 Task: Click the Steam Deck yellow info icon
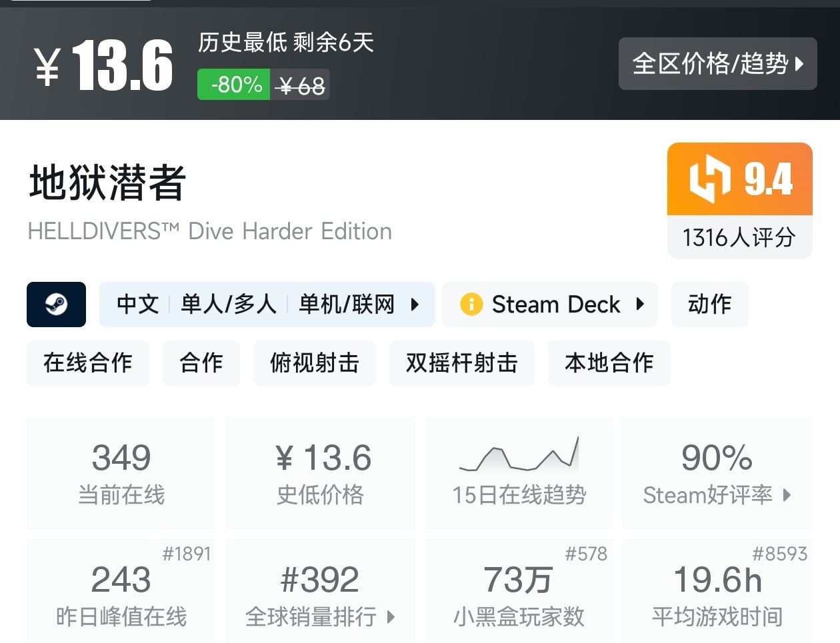[471, 305]
